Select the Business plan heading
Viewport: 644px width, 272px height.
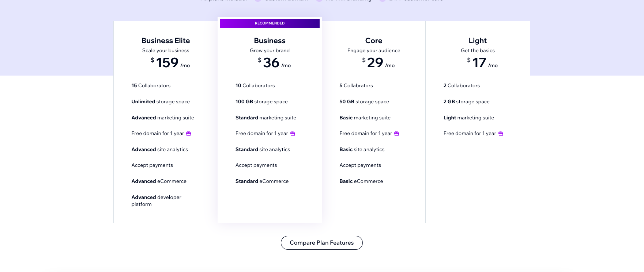(270, 41)
